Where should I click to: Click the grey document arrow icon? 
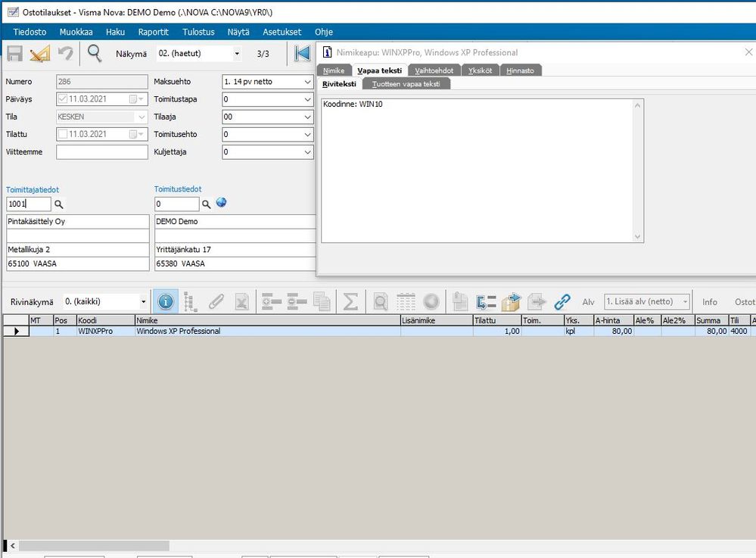(x=537, y=302)
